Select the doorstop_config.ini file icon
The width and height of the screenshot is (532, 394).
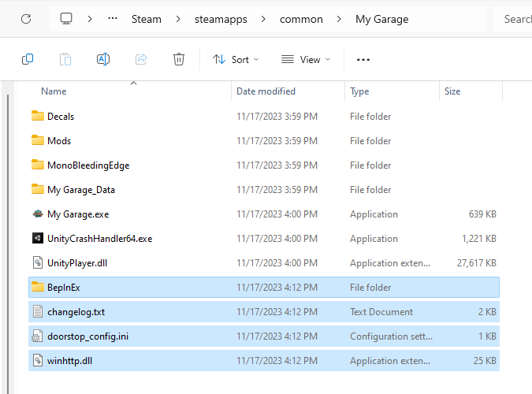tap(37, 336)
